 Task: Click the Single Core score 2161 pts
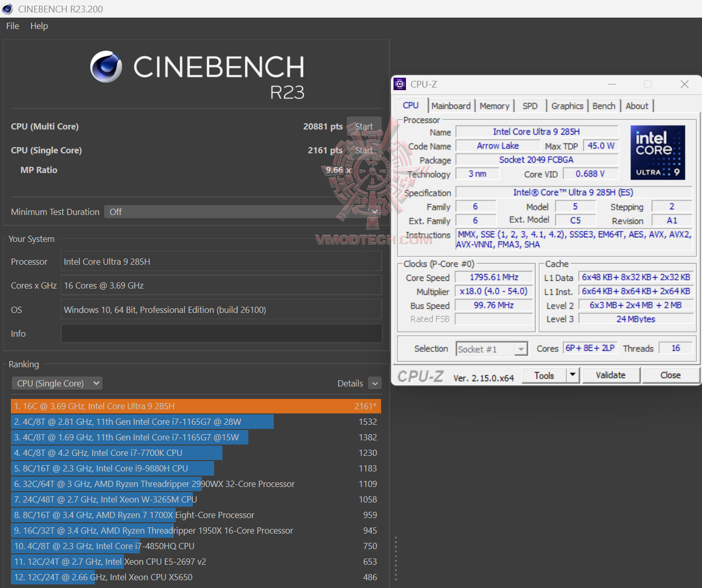(x=325, y=150)
